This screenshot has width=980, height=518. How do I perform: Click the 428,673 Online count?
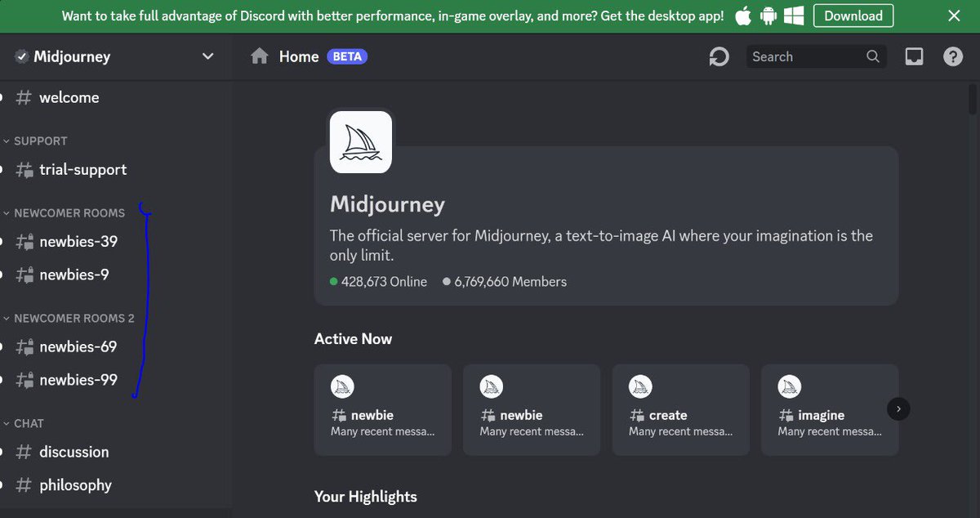coord(378,281)
